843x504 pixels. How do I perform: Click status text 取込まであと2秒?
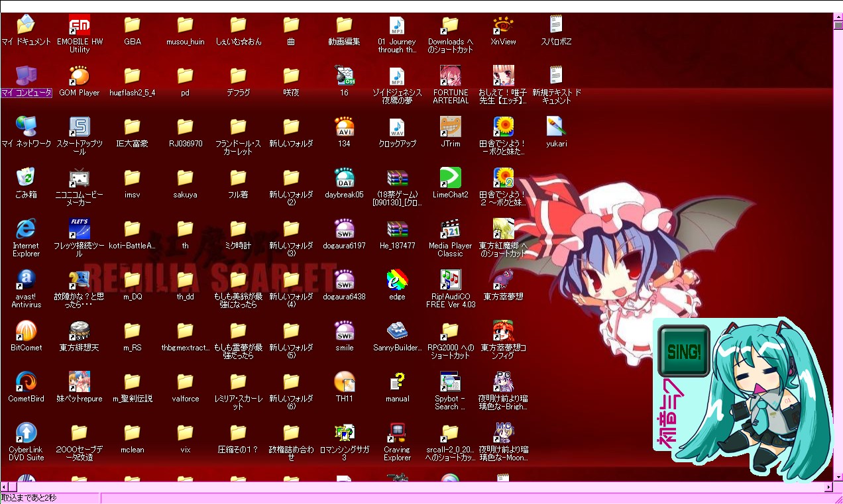coord(28,498)
